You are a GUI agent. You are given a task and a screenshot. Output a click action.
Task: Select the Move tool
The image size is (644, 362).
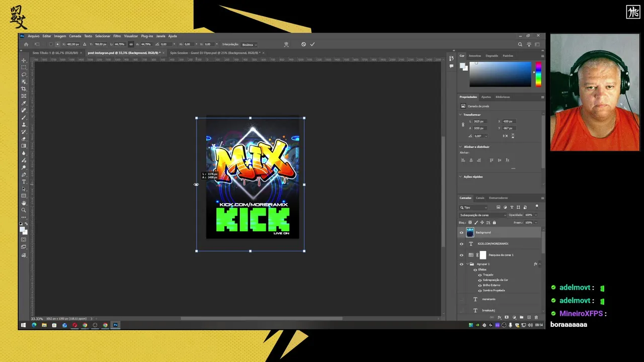(x=24, y=60)
